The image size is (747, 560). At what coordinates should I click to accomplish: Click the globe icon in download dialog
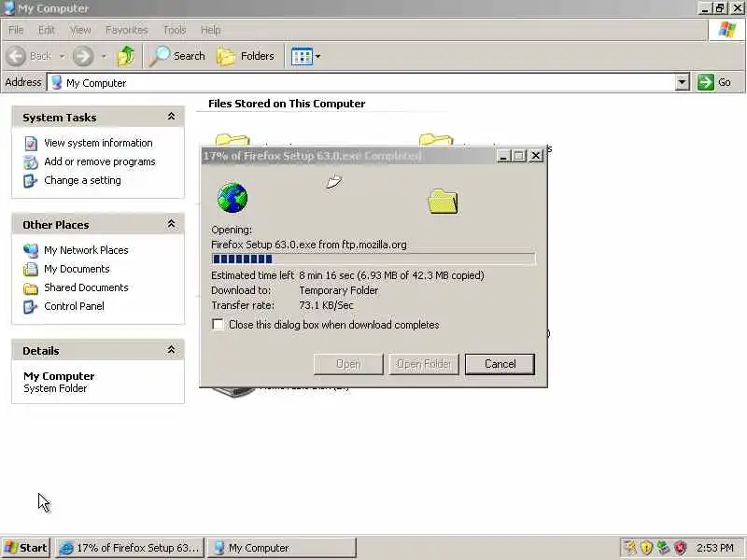coord(232,197)
